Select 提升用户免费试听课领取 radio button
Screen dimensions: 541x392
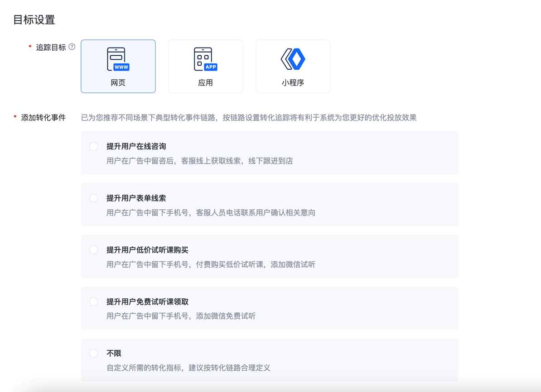94,301
